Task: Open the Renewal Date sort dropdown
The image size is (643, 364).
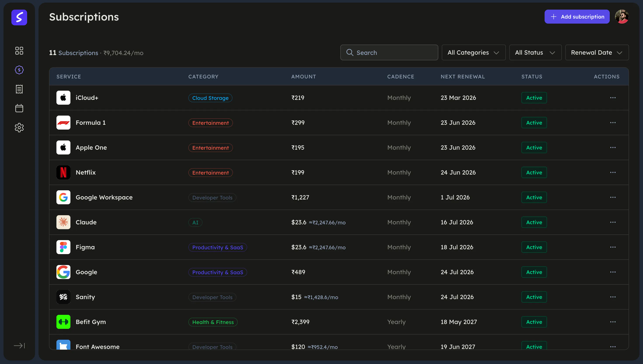Action: click(x=597, y=52)
